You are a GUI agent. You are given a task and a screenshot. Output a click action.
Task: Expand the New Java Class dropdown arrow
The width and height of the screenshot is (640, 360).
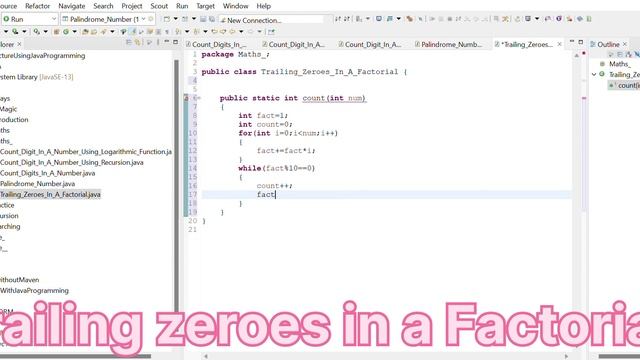(74, 31)
